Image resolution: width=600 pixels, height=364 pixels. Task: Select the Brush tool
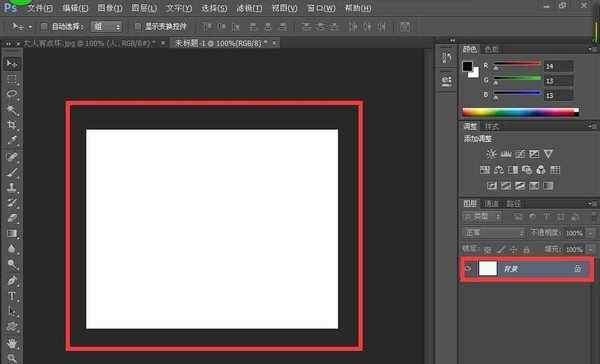point(12,172)
